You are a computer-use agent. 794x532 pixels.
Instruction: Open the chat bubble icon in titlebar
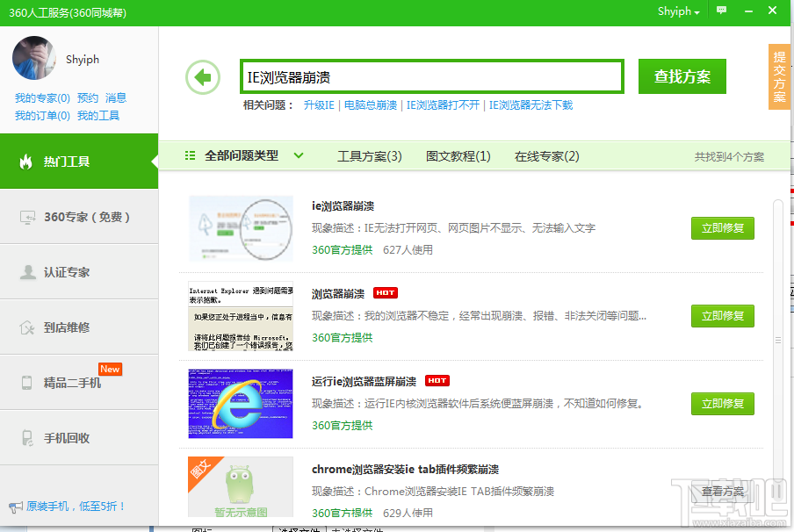(721, 11)
